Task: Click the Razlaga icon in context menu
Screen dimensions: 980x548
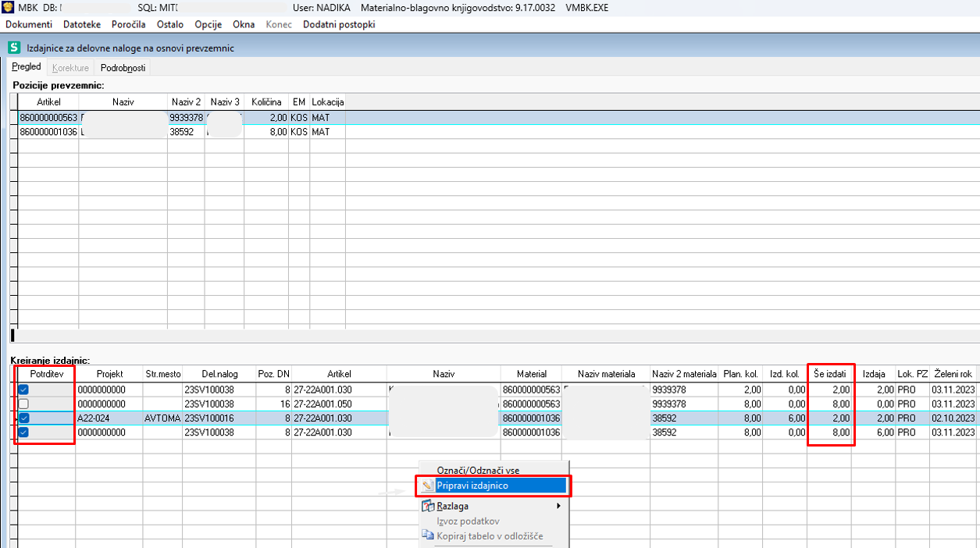Action: (428, 506)
